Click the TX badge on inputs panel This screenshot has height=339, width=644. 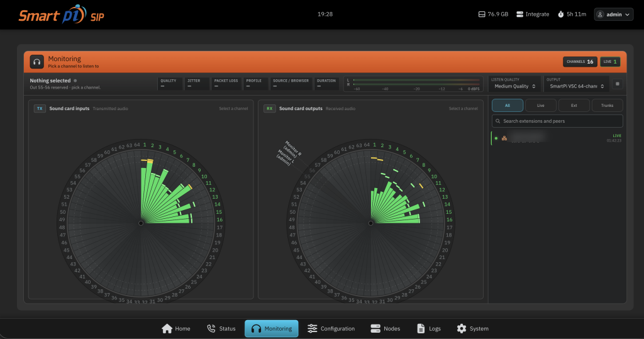(40, 108)
